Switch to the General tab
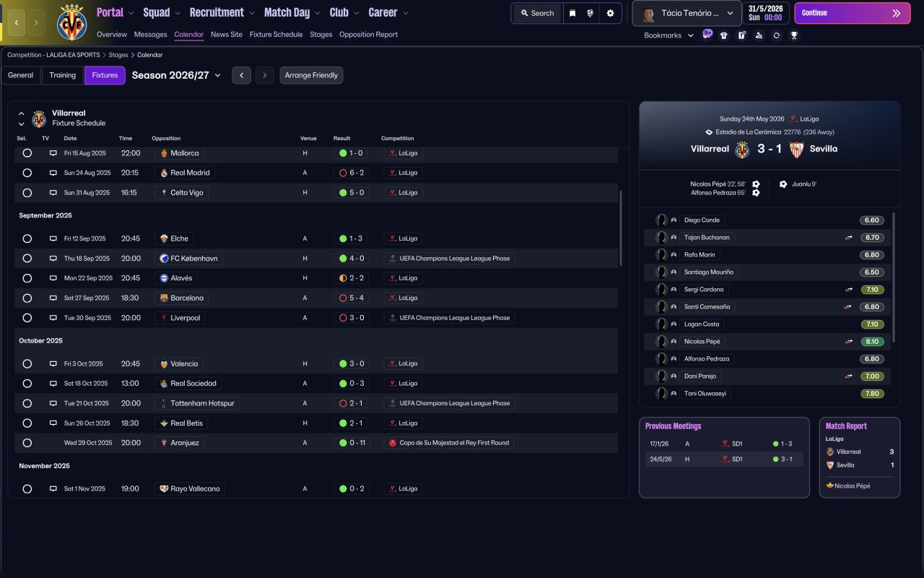 [x=21, y=75]
